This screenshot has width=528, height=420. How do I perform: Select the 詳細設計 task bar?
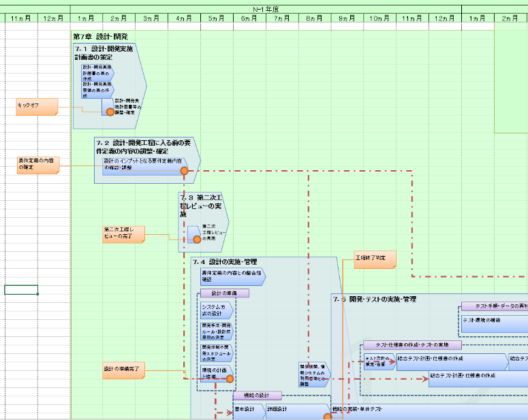pyautogui.click(x=298, y=411)
